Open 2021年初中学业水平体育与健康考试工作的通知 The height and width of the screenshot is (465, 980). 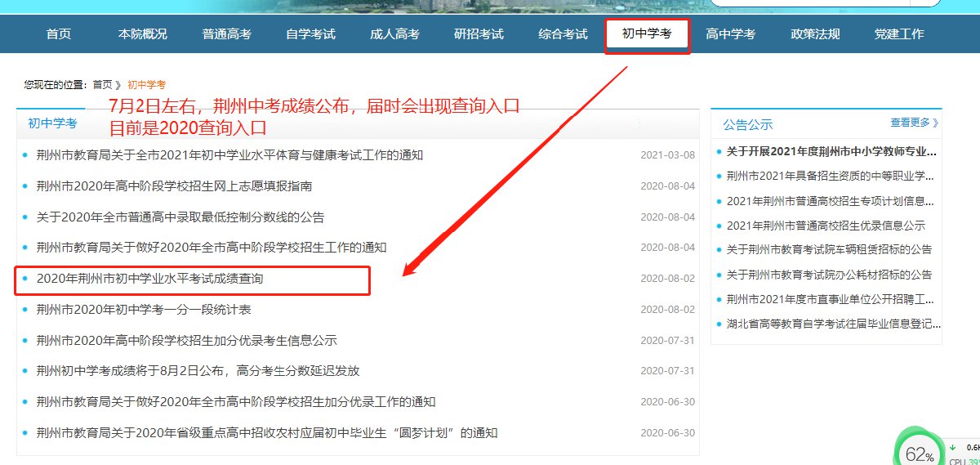coord(229,155)
